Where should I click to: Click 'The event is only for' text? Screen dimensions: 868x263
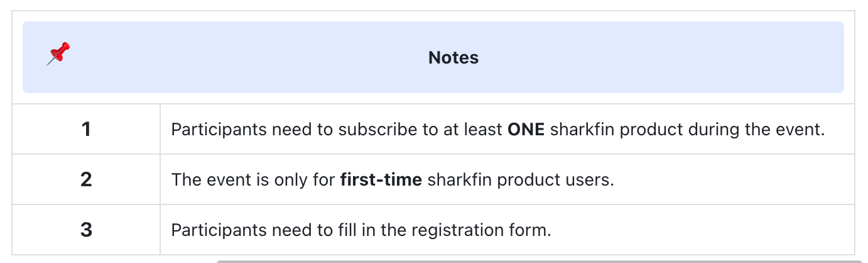pos(253,180)
